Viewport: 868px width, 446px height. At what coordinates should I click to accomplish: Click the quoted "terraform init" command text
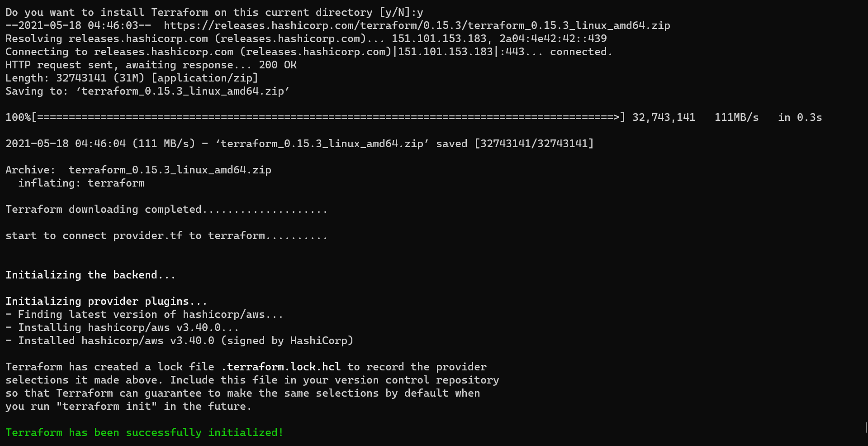click(107, 406)
